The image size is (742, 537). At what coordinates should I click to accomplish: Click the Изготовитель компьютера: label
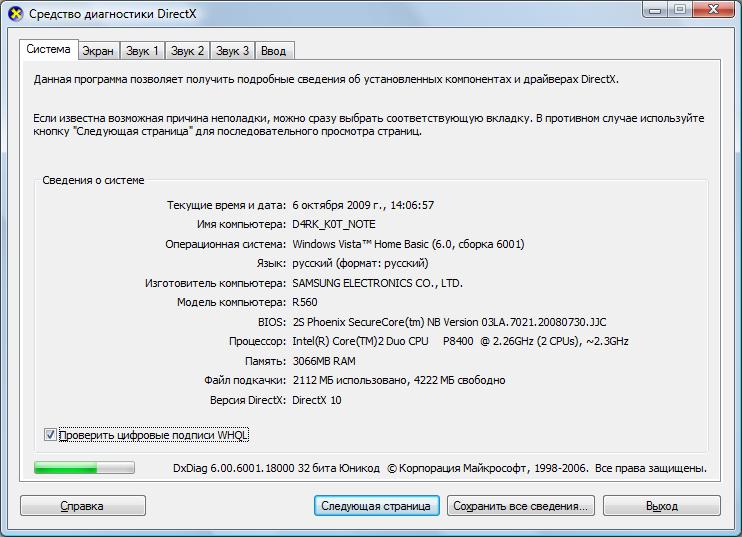pyautogui.click(x=215, y=283)
